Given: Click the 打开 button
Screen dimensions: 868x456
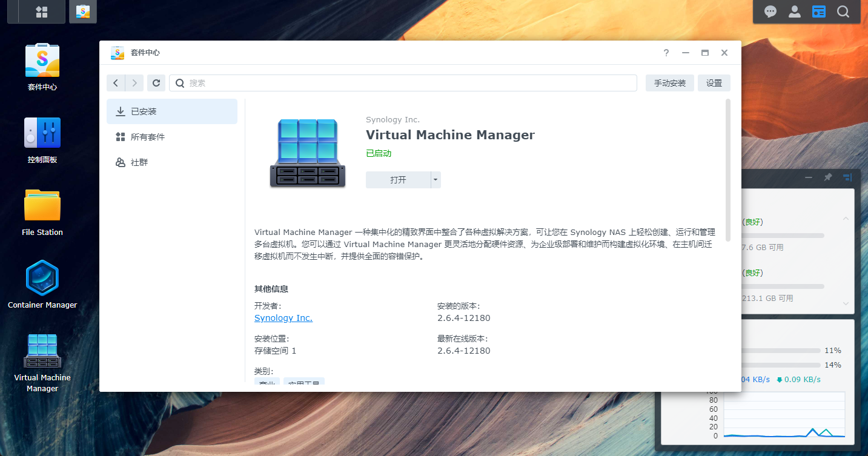Looking at the screenshot, I should click(x=398, y=180).
